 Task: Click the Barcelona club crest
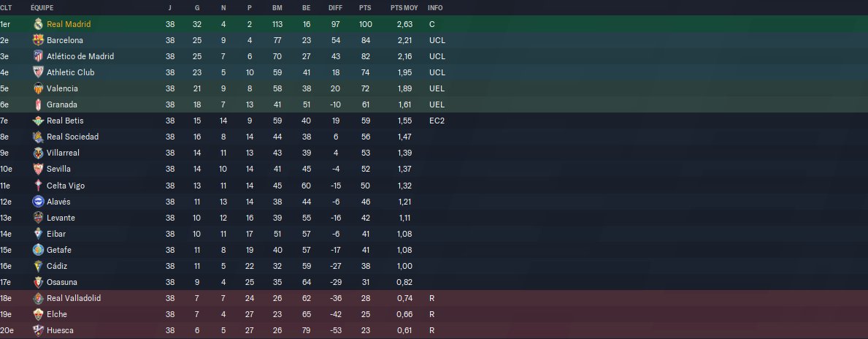(x=38, y=40)
